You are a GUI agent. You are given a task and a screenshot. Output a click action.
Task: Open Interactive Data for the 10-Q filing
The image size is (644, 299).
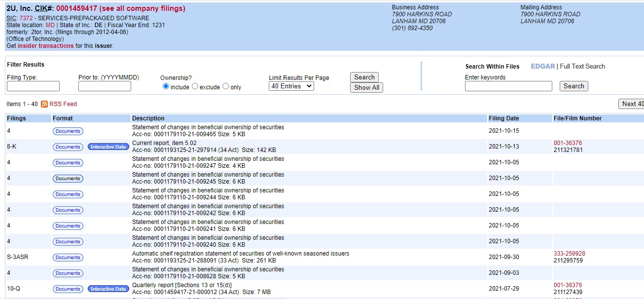tap(108, 289)
